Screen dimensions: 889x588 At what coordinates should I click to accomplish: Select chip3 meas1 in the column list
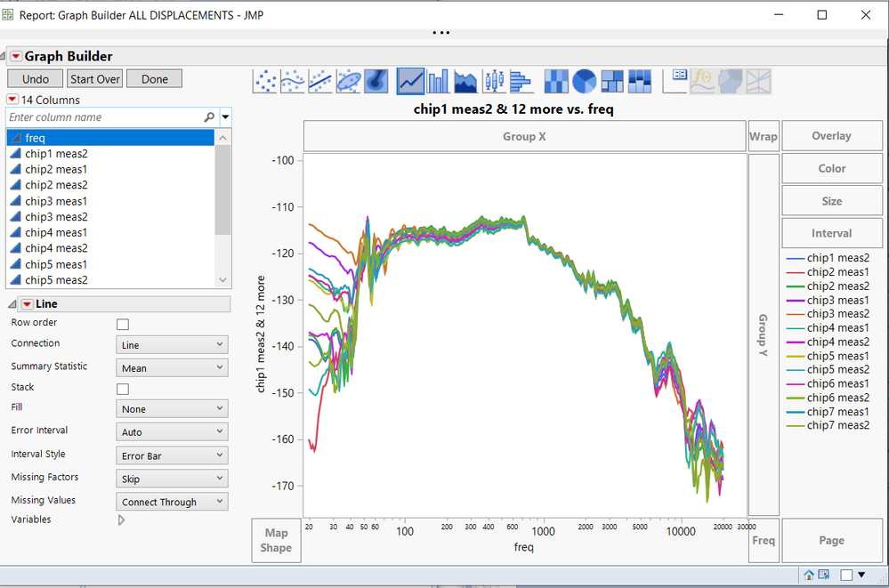[56, 201]
